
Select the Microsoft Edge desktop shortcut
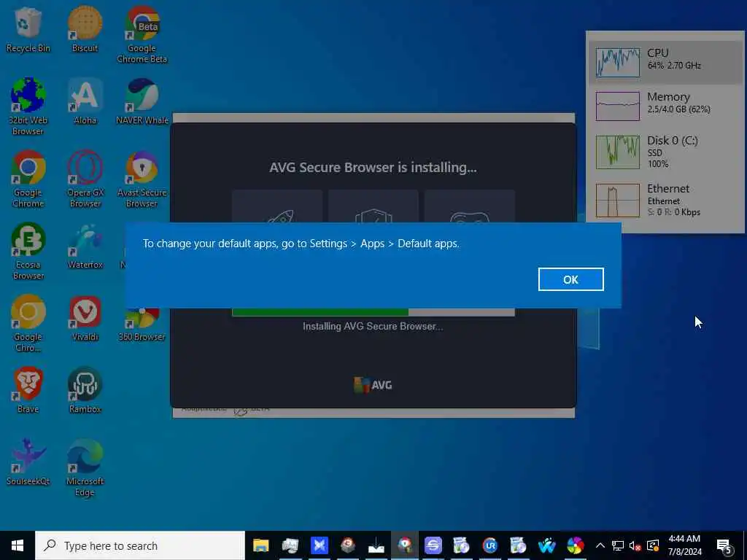(x=85, y=467)
